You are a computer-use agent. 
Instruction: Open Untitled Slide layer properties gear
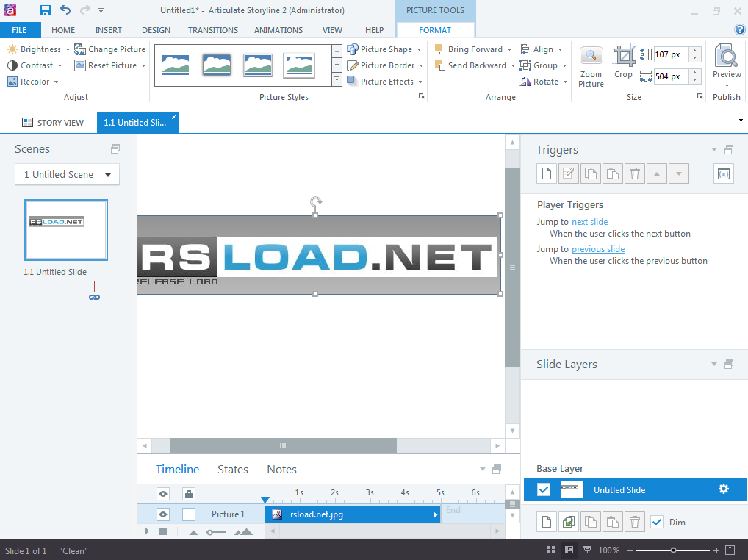(x=724, y=489)
